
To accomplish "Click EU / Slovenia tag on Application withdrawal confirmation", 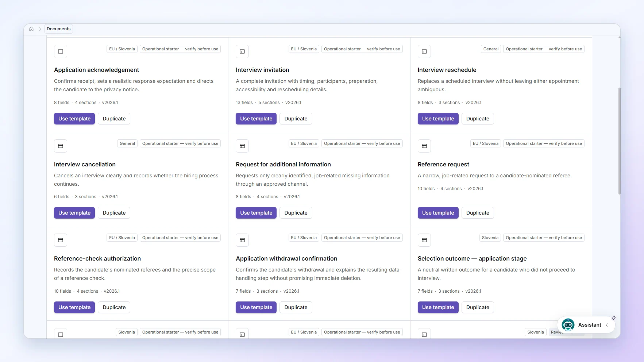I will coord(304,238).
